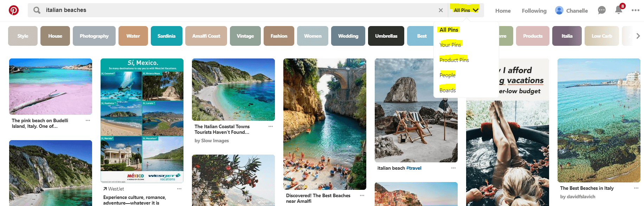Click Chanelle profile avatar icon
The width and height of the screenshot is (644, 206).
(x=559, y=11)
